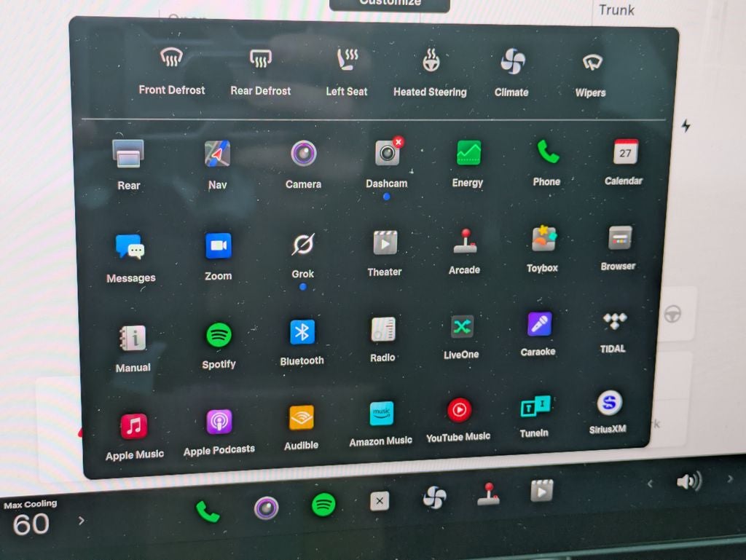Increase volume with right arrow

pyautogui.click(x=730, y=478)
